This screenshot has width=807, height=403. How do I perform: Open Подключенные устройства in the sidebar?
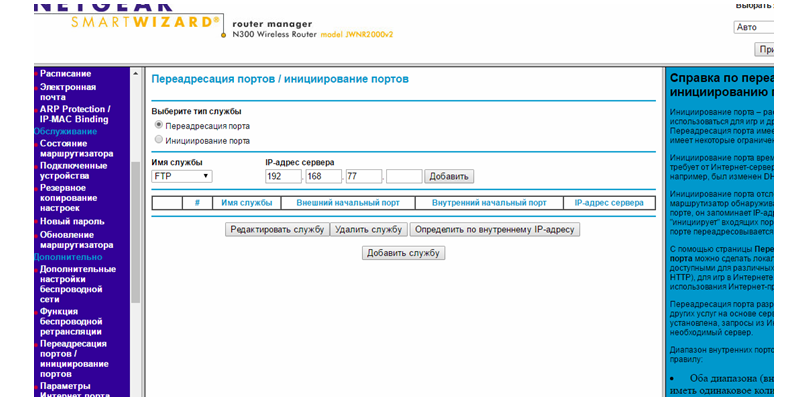[x=74, y=171]
